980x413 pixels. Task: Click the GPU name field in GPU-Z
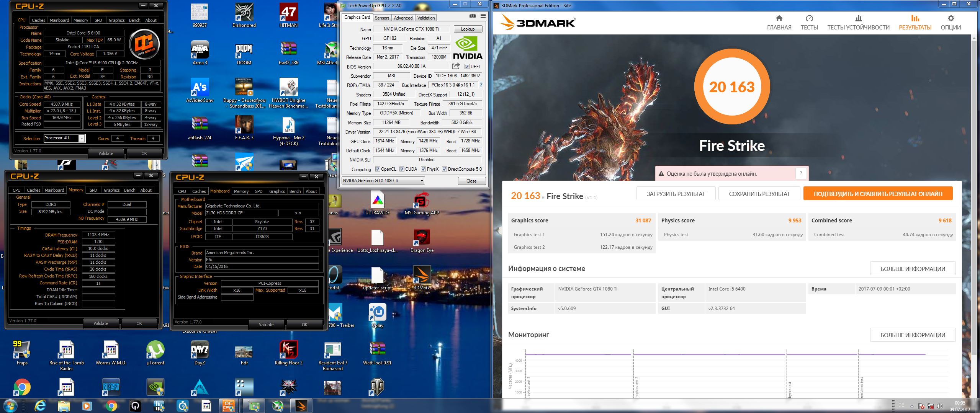pos(411,29)
